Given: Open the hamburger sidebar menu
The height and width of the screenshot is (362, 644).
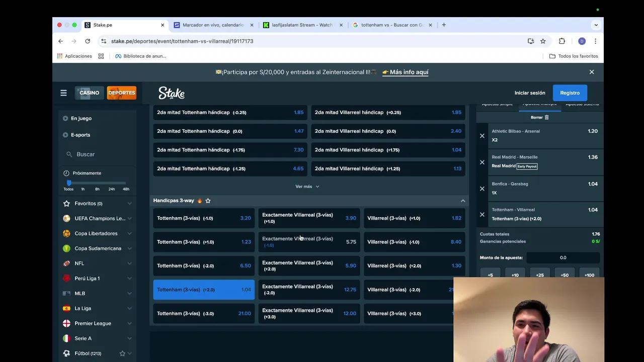Looking at the screenshot, I should pyautogui.click(x=63, y=93).
